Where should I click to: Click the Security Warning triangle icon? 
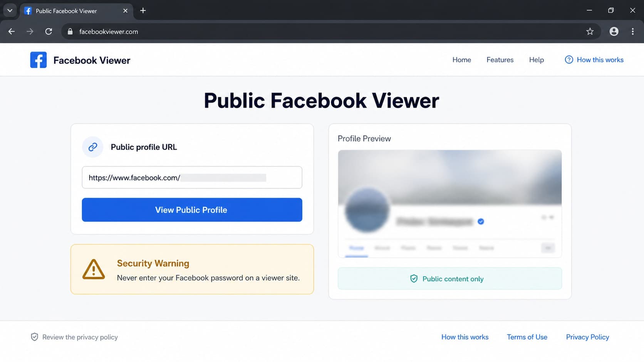click(x=94, y=269)
